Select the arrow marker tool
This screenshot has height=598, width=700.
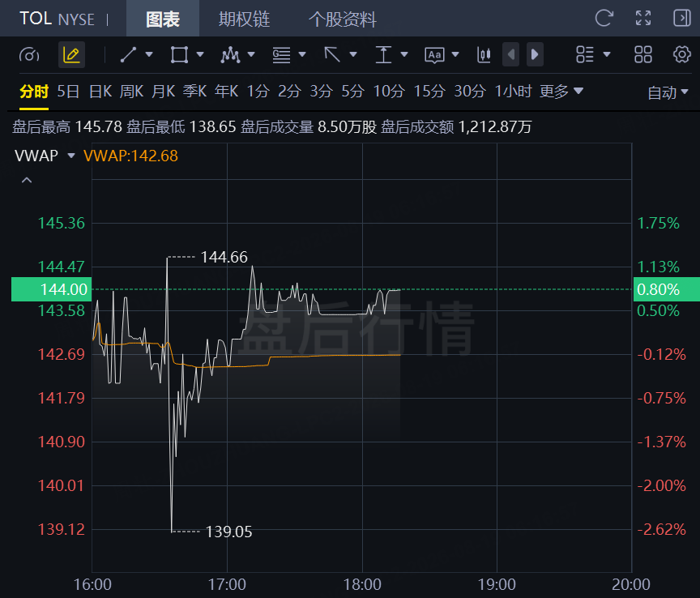[332, 55]
